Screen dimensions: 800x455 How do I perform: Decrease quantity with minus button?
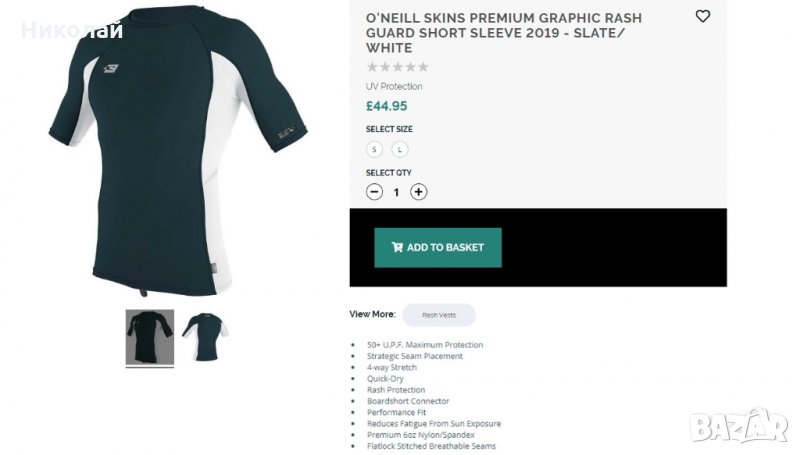click(375, 192)
